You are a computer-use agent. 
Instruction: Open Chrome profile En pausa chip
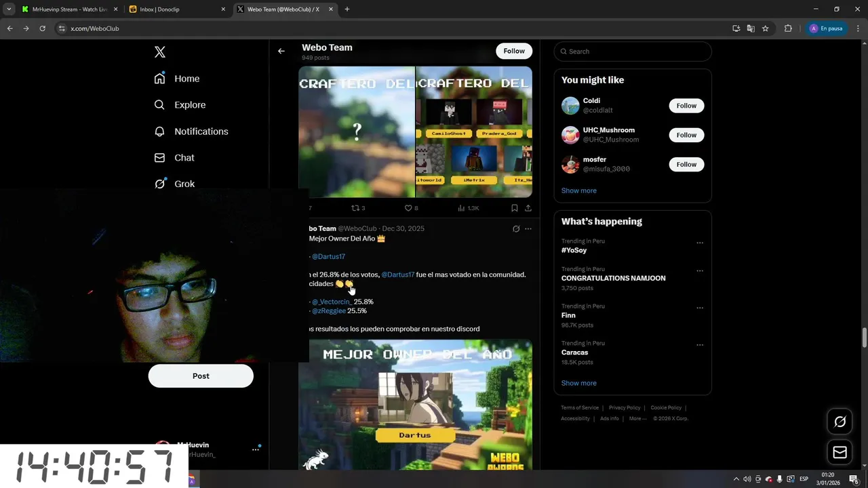coord(826,28)
